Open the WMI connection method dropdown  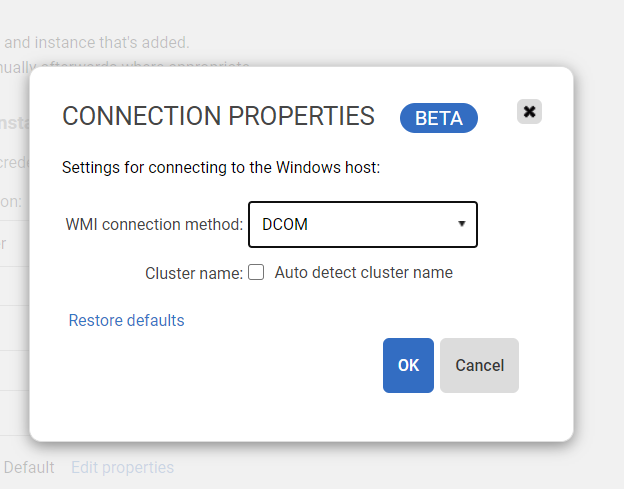tap(362, 224)
